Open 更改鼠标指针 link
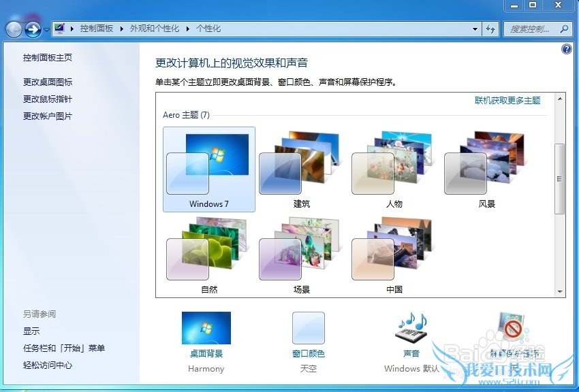Viewport: 579px width, 392px height. [48, 99]
